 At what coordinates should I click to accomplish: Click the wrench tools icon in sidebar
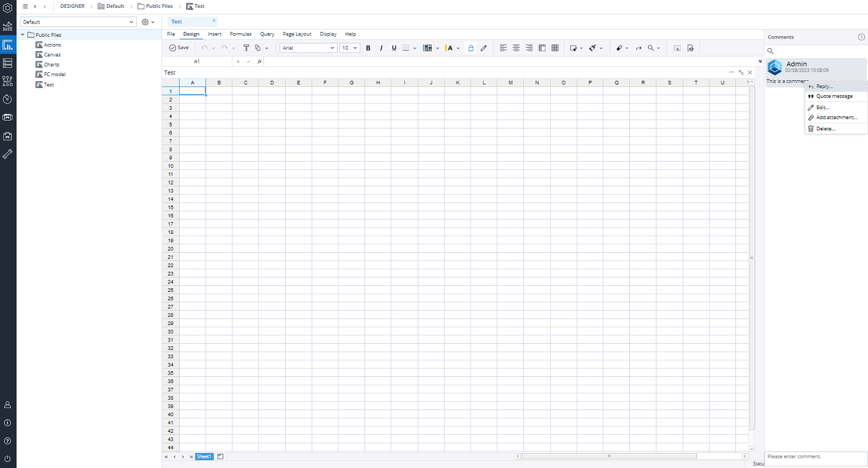click(x=8, y=154)
